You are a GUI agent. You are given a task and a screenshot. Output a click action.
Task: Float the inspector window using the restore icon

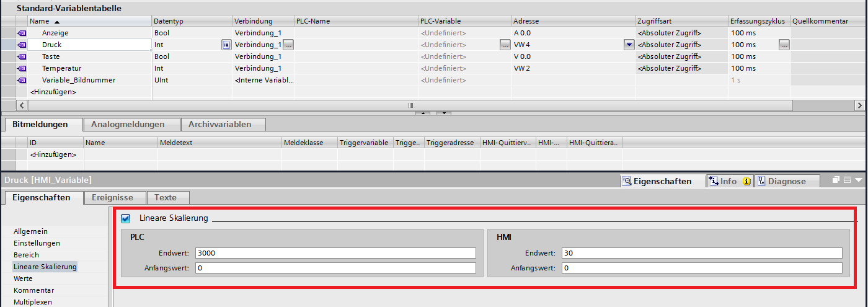tap(836, 180)
